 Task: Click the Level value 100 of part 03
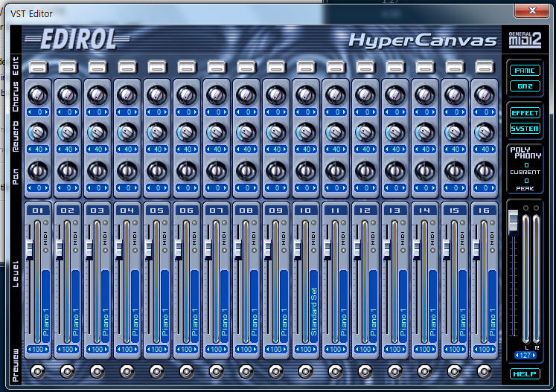pyautogui.click(x=98, y=349)
